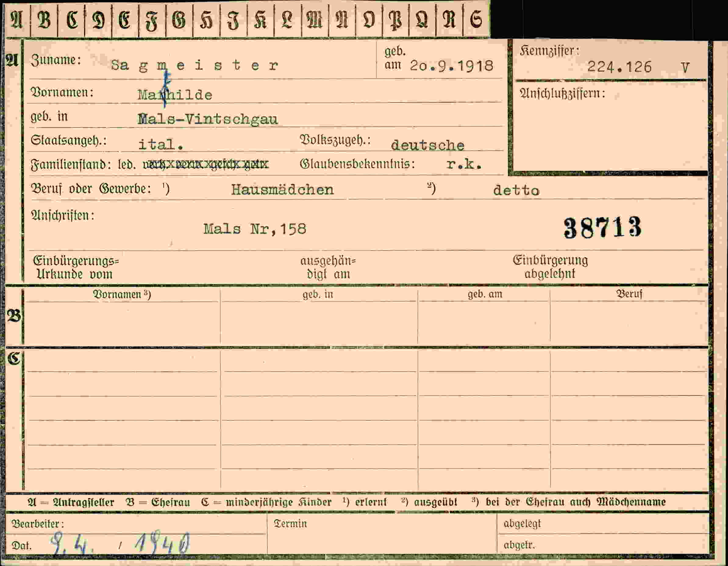
Task: Click the "Glaubensbekenntnis:" label
Action: (357, 164)
